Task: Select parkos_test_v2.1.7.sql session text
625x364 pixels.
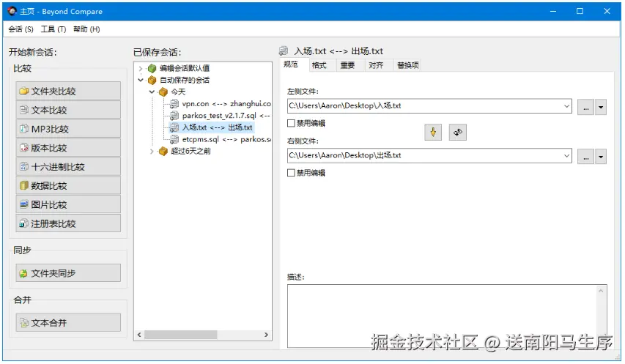Action: pos(226,116)
